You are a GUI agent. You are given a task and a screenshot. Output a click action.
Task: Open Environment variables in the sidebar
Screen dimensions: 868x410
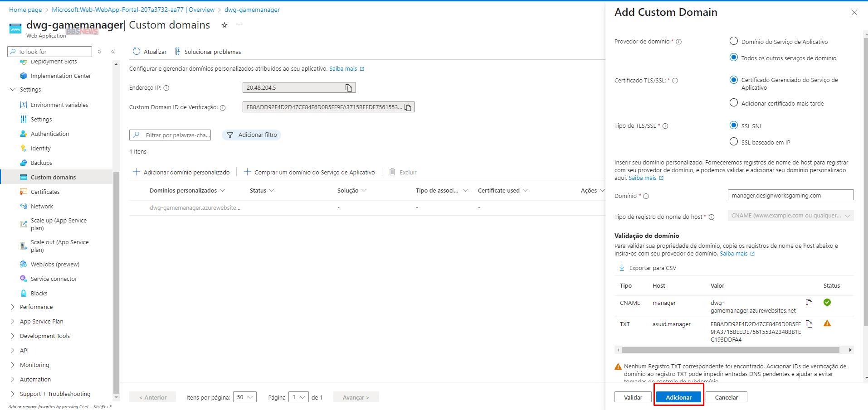pos(59,105)
